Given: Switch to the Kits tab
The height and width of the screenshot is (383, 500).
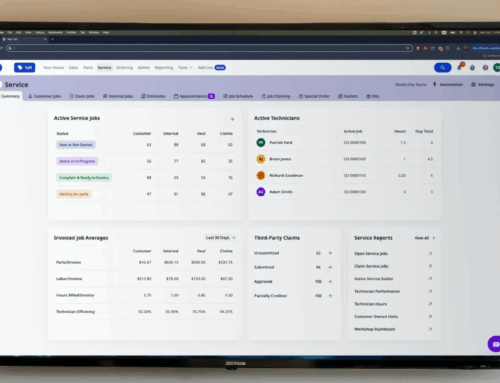Looking at the screenshot, I should click(x=373, y=96).
